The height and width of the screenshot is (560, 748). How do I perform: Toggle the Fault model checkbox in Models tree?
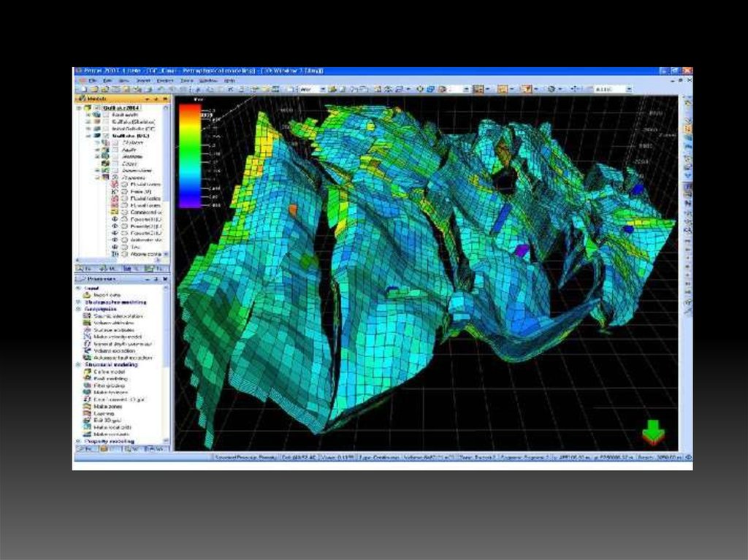click(x=106, y=115)
